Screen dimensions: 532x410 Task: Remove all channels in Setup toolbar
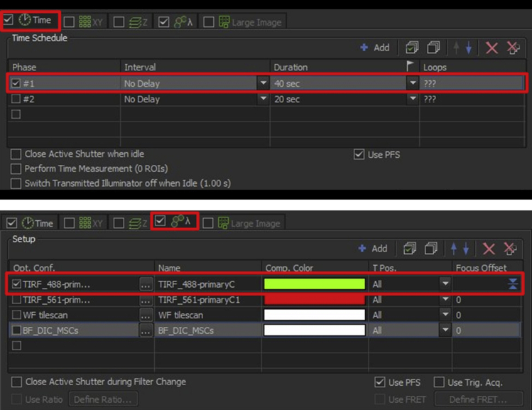coord(509,249)
